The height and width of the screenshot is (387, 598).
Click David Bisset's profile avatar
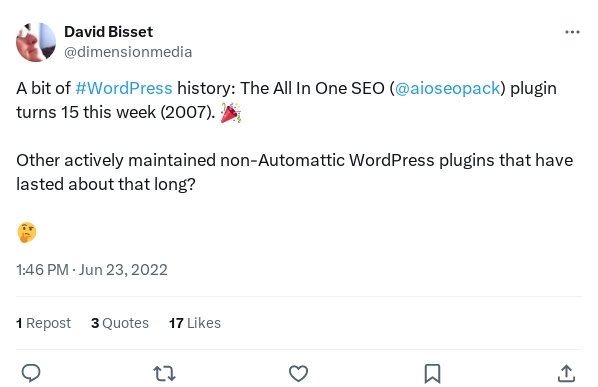tap(36, 42)
